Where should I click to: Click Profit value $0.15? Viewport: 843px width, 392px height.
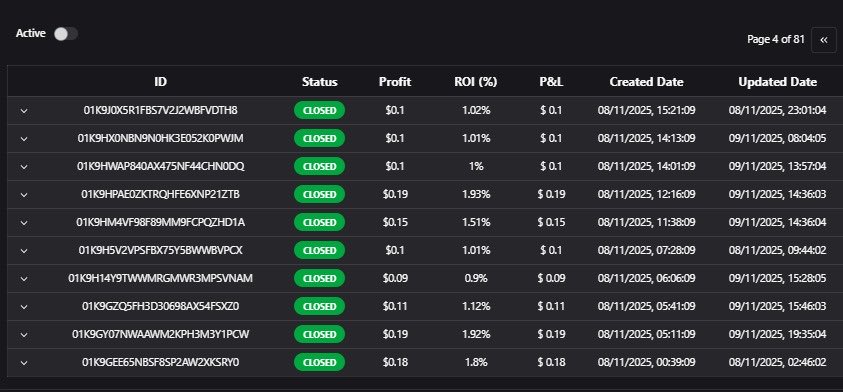(x=395, y=222)
